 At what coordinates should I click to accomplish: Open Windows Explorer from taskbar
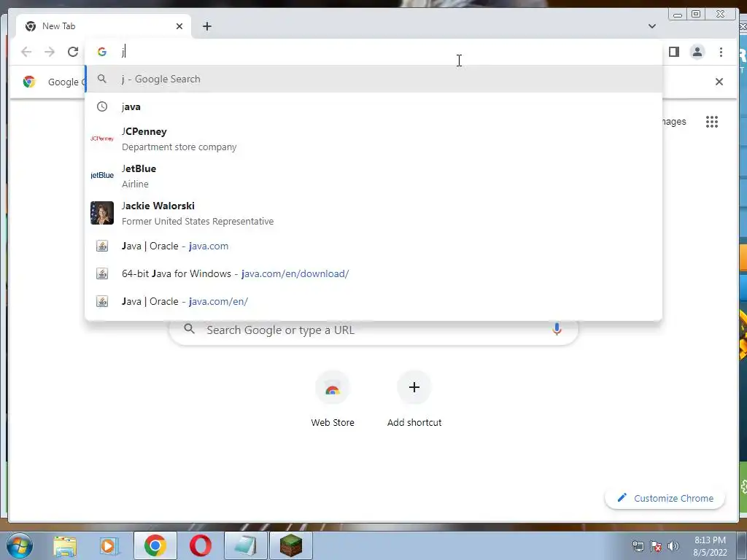[65, 545]
